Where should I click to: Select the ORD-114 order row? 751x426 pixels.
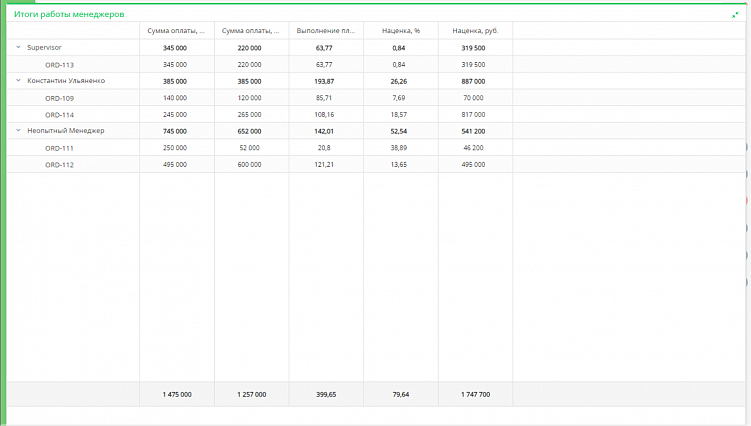click(x=60, y=114)
